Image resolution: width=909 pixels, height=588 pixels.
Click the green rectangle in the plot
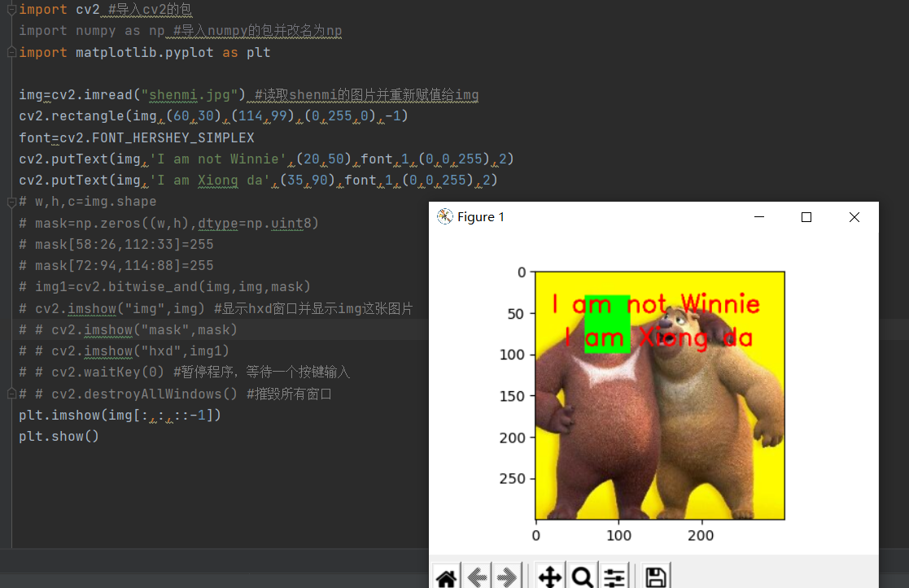point(607,324)
